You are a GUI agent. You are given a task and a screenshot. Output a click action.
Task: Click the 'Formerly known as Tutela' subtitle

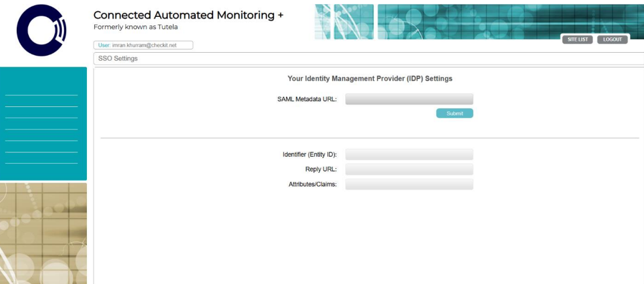coord(135,27)
